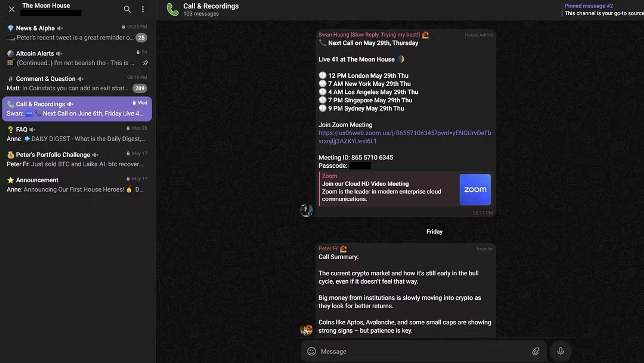Screen dimensions: 644x363
Task: Click the Meeting ID 865 5710 6345 text
Action: (x=355, y=158)
